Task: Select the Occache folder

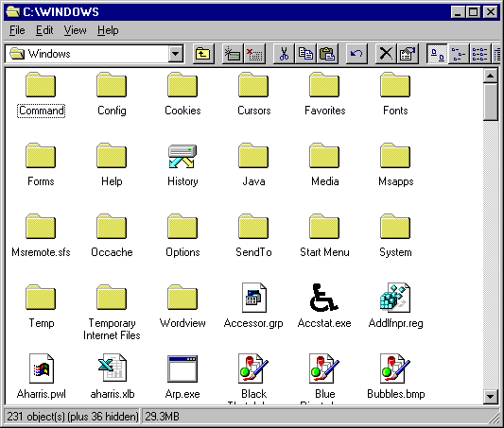Action: coord(112,227)
